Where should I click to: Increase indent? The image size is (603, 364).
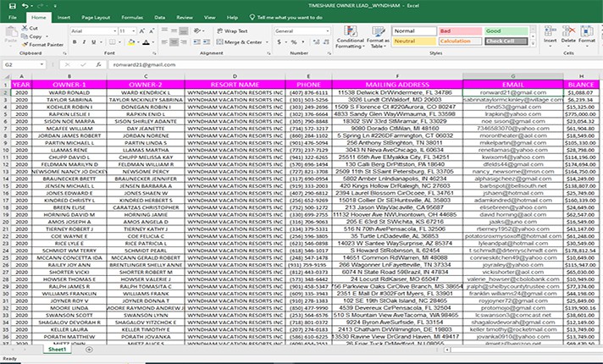[x=207, y=41]
